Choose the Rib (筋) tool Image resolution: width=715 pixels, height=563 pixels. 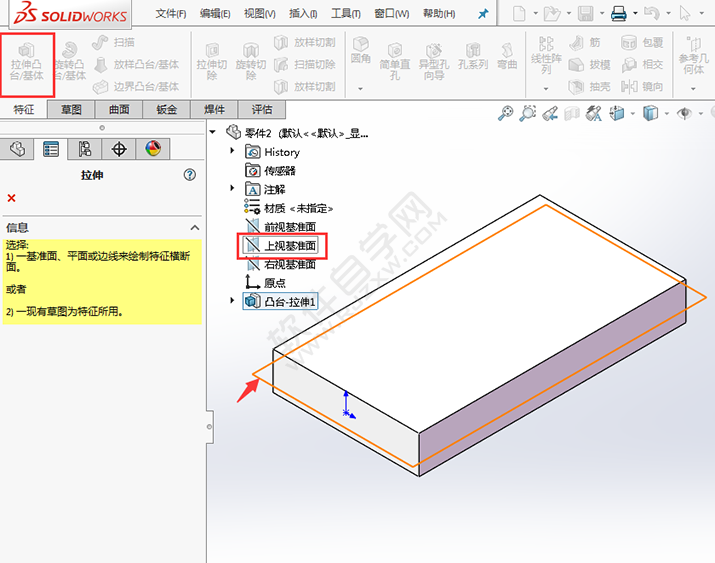click(x=585, y=42)
